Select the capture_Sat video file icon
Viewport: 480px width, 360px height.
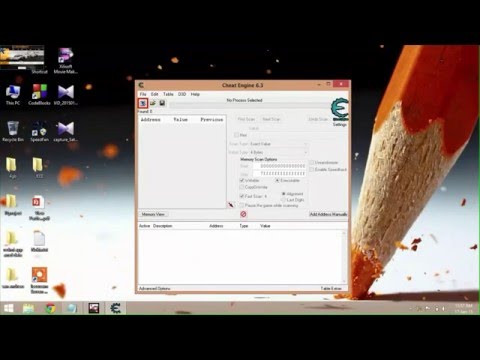point(65,131)
